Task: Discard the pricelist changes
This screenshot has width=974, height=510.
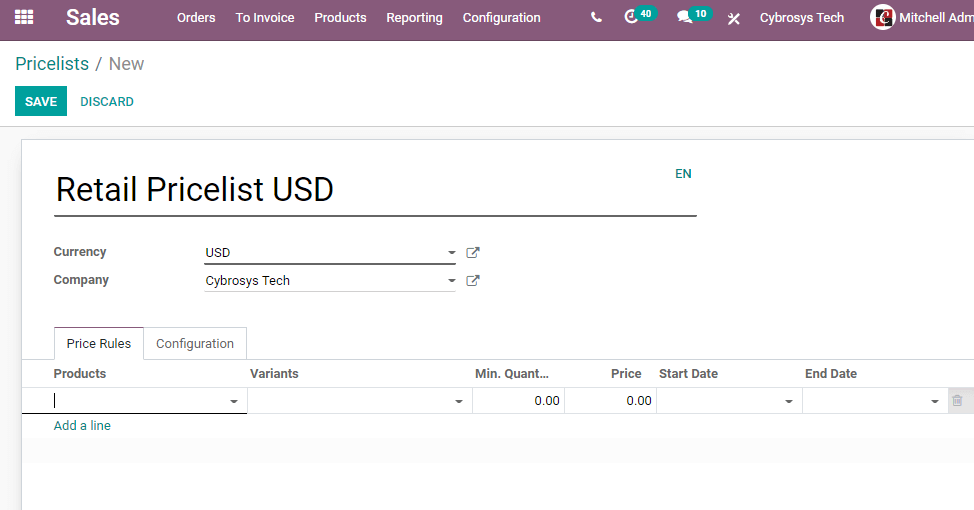Action: pyautogui.click(x=107, y=101)
